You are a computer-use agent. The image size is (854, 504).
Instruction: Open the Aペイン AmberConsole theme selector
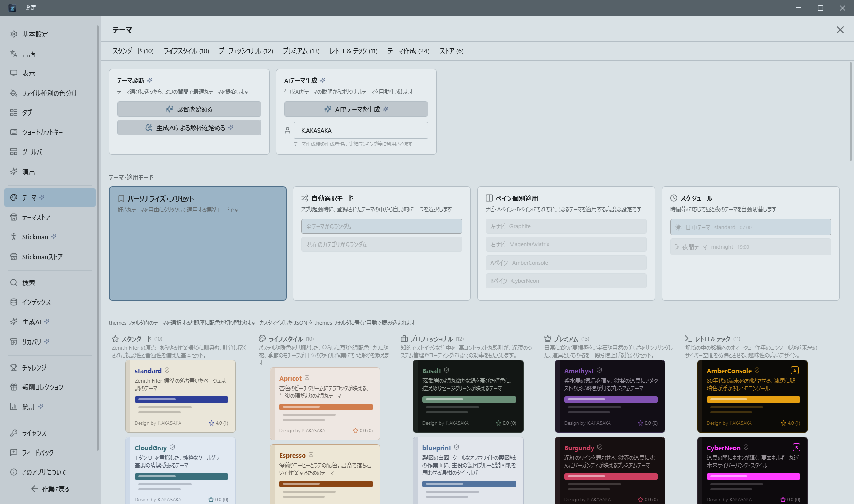coord(566,263)
